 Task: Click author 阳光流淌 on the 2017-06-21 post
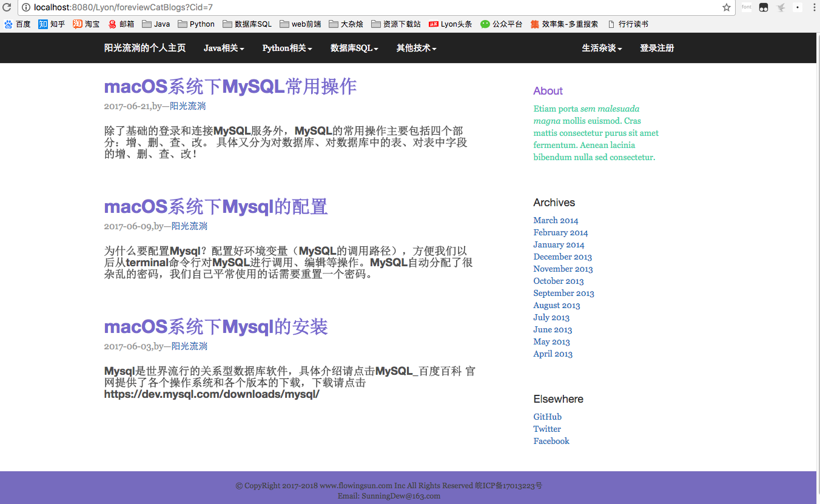pyautogui.click(x=187, y=106)
